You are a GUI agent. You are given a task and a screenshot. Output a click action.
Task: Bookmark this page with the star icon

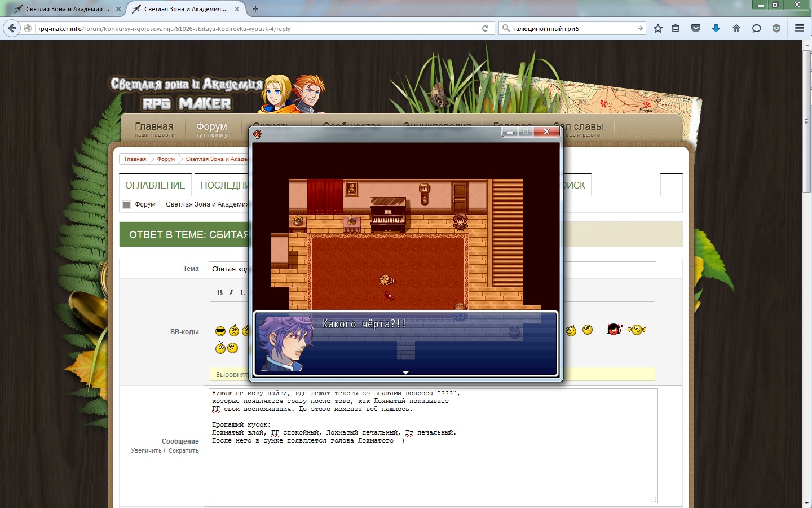pyautogui.click(x=658, y=28)
